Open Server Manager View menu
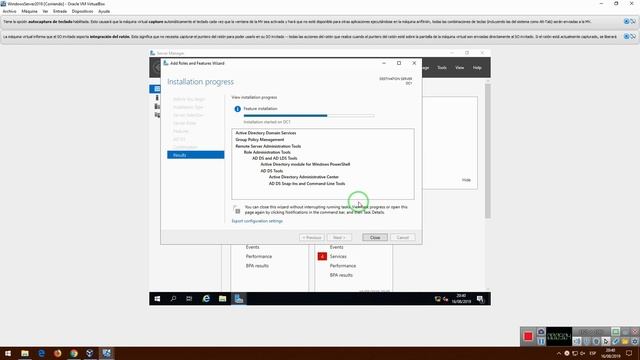This screenshot has width=640, height=360. (x=460, y=68)
